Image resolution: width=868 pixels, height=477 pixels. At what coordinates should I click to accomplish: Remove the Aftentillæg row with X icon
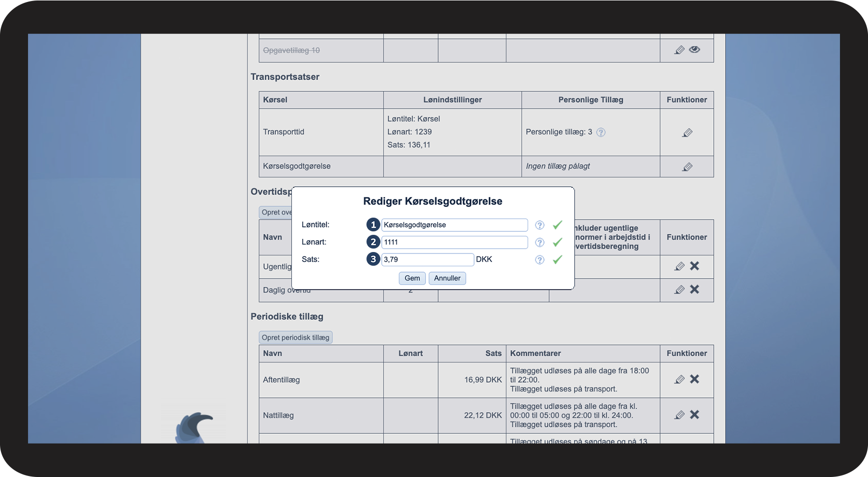pos(694,379)
